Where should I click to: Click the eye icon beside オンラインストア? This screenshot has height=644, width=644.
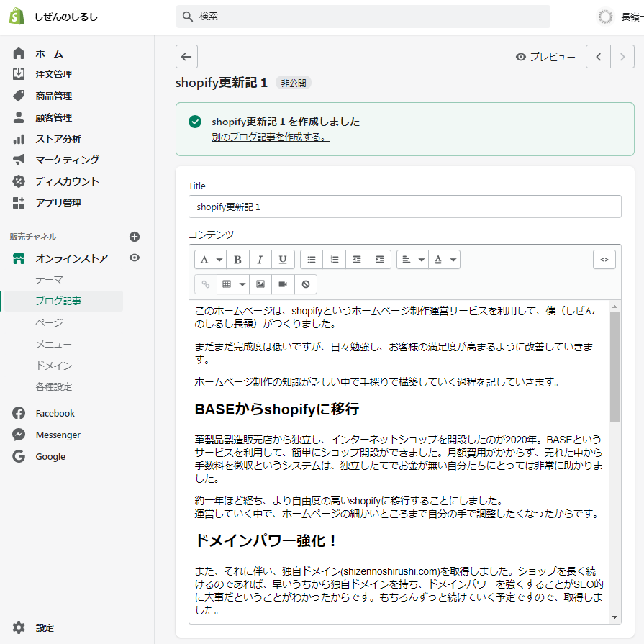pos(134,258)
